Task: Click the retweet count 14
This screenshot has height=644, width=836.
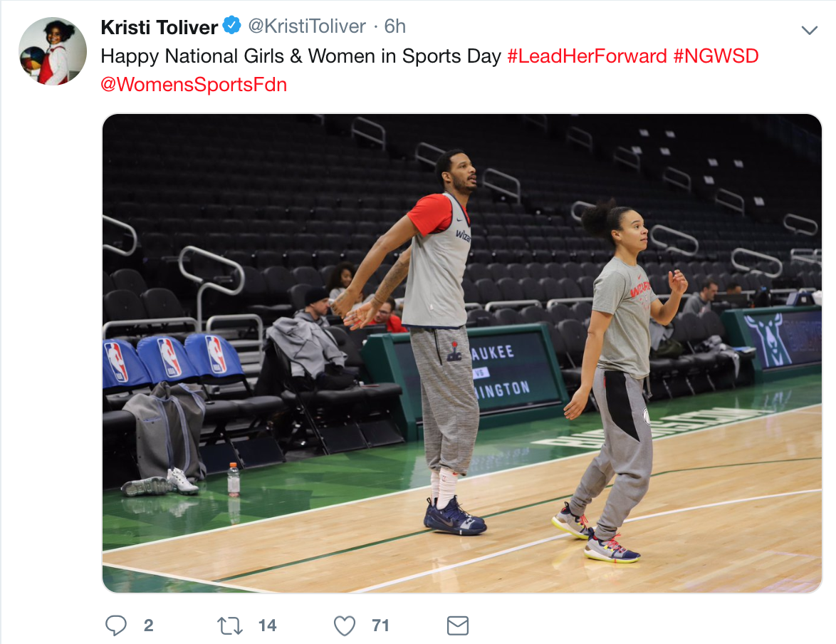Action: point(267,625)
